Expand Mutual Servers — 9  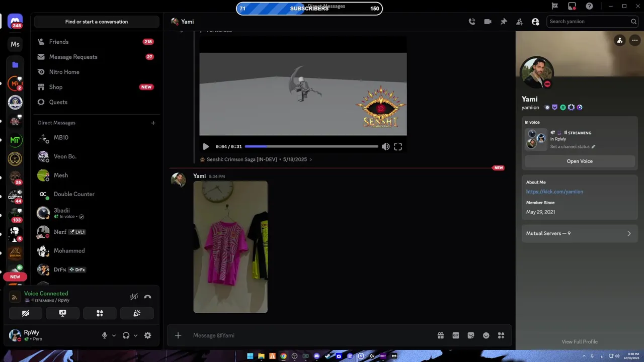click(580, 233)
